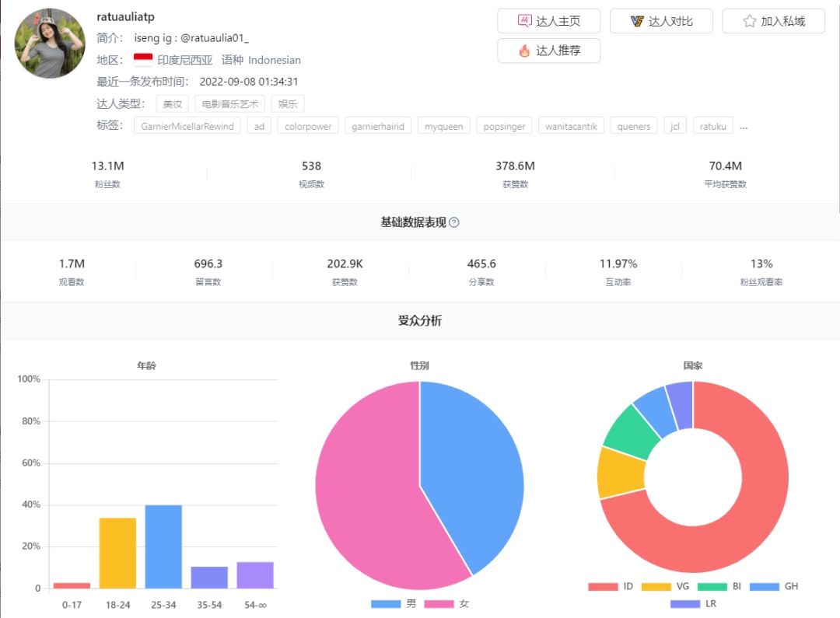Click the ratuauliatp username heading
The height and width of the screenshot is (618, 840).
tap(125, 16)
